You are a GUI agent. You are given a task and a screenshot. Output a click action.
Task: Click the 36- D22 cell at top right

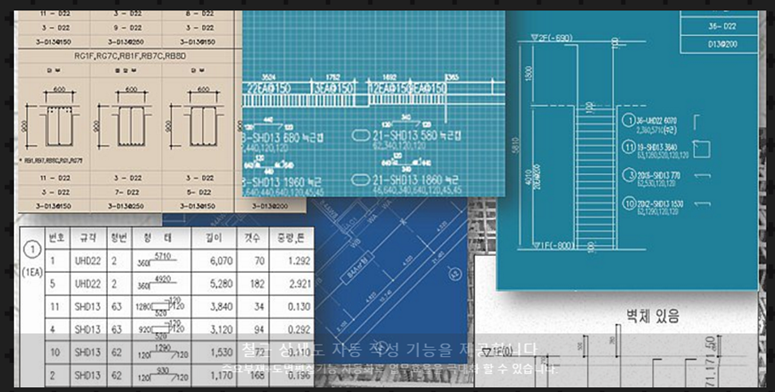coord(719,27)
